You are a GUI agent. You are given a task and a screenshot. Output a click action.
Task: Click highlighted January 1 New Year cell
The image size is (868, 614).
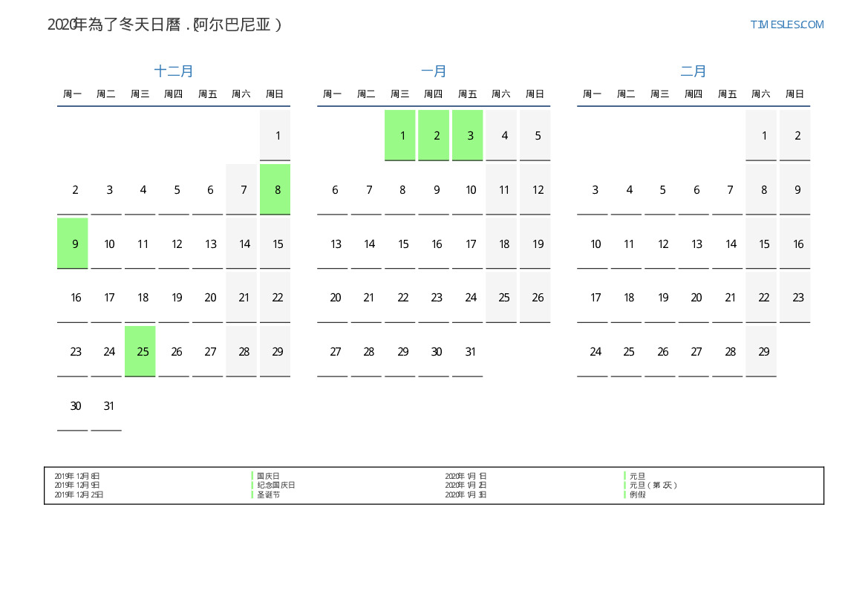[x=400, y=135]
